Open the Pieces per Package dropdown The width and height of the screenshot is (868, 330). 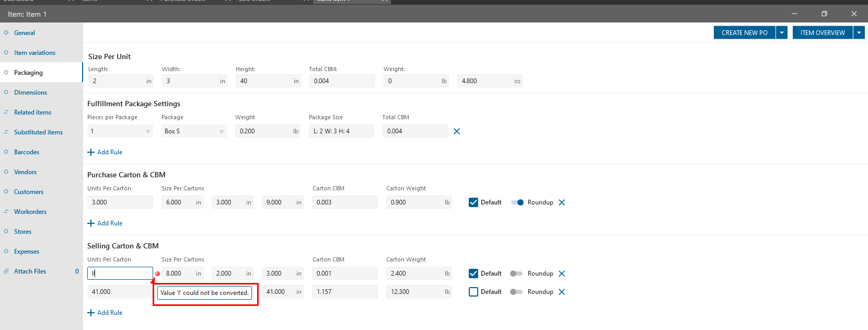tap(148, 131)
